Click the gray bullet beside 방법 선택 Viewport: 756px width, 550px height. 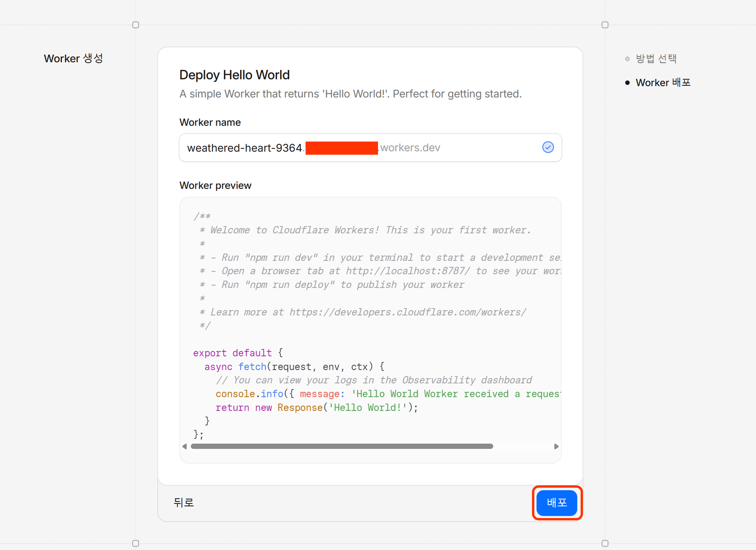click(x=627, y=59)
